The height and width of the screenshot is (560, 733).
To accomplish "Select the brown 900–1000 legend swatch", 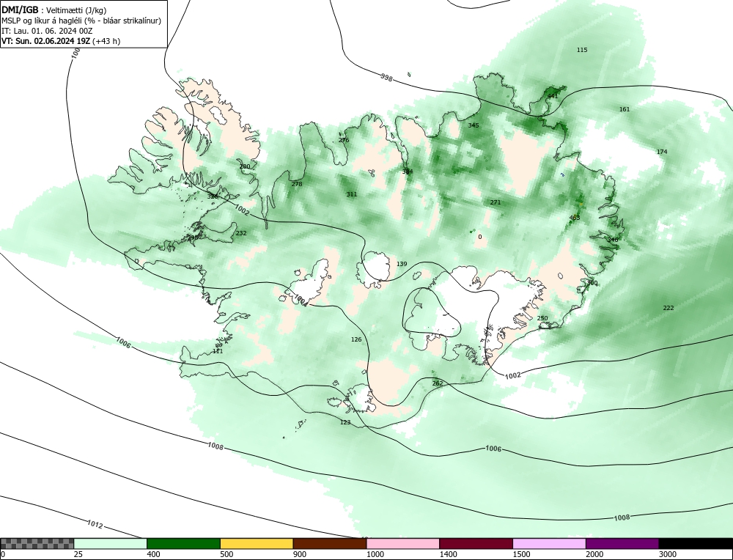I will click(x=330, y=543).
